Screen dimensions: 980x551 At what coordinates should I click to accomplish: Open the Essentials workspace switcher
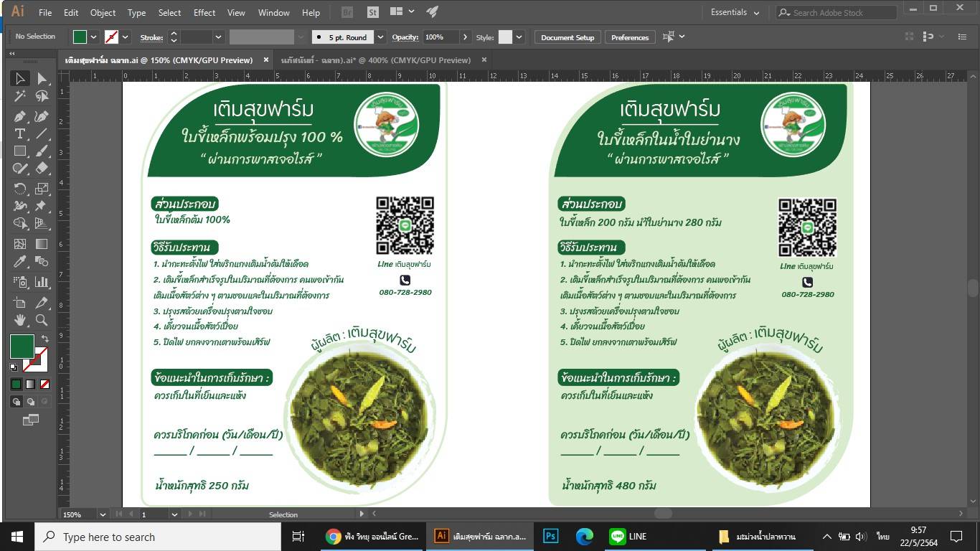point(735,12)
